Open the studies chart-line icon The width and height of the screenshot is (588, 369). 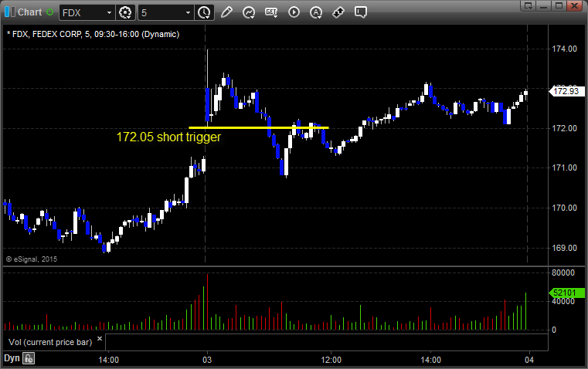click(x=249, y=12)
